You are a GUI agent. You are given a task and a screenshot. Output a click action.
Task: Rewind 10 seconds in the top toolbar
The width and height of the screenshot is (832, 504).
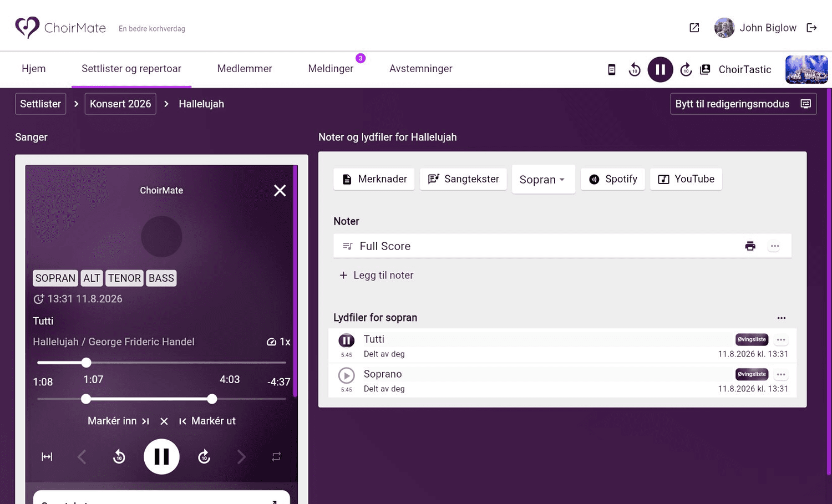[635, 69]
